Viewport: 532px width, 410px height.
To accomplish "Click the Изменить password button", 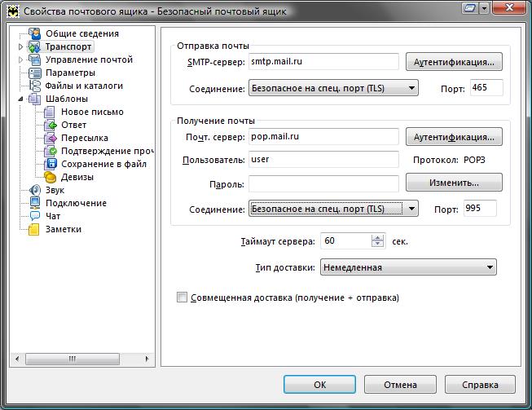I will 454,183.
